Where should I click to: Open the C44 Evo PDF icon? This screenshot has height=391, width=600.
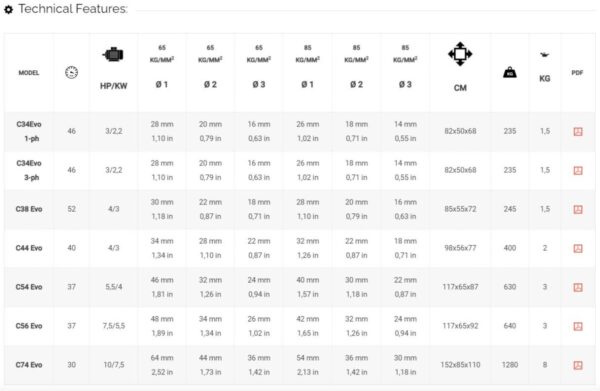pyautogui.click(x=578, y=248)
